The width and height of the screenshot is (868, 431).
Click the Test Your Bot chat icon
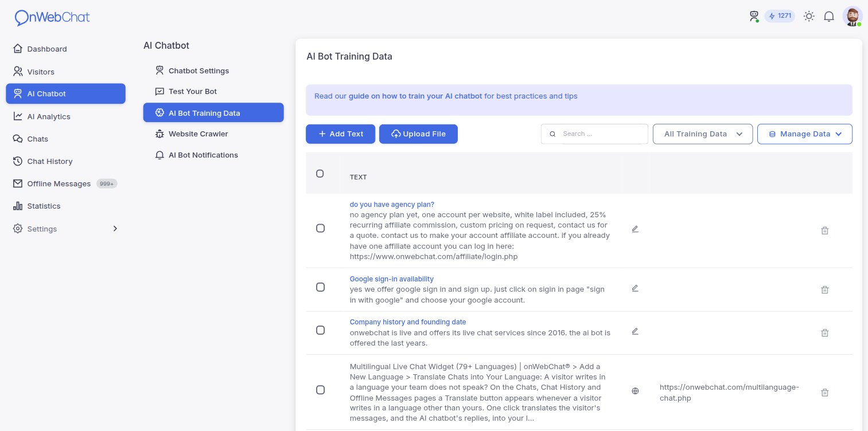[x=160, y=91]
